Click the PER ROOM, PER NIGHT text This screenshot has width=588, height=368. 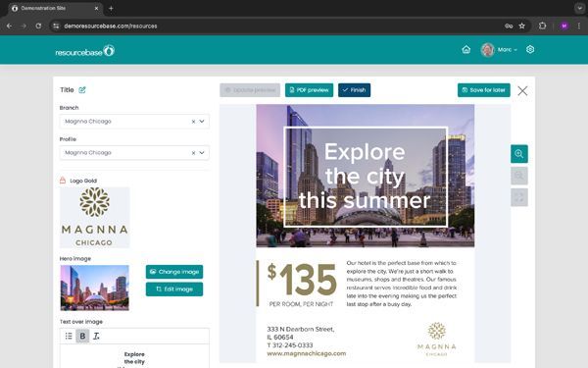(301, 304)
